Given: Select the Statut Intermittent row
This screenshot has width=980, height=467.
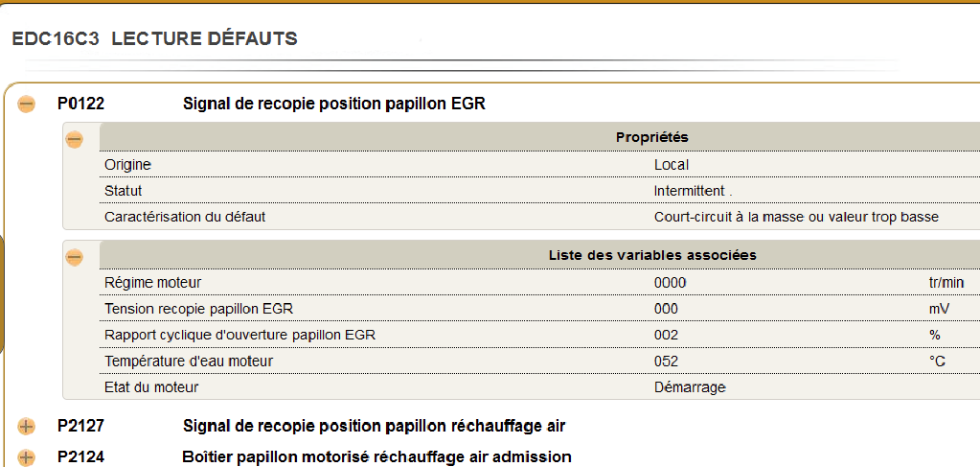Looking at the screenshot, I should click(x=539, y=190).
